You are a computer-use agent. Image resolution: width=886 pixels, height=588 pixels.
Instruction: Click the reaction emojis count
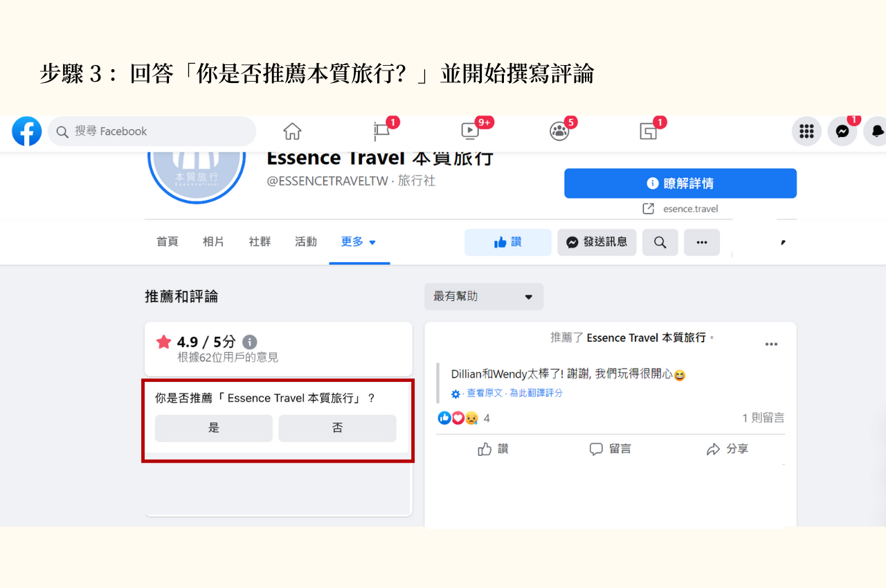click(x=464, y=418)
